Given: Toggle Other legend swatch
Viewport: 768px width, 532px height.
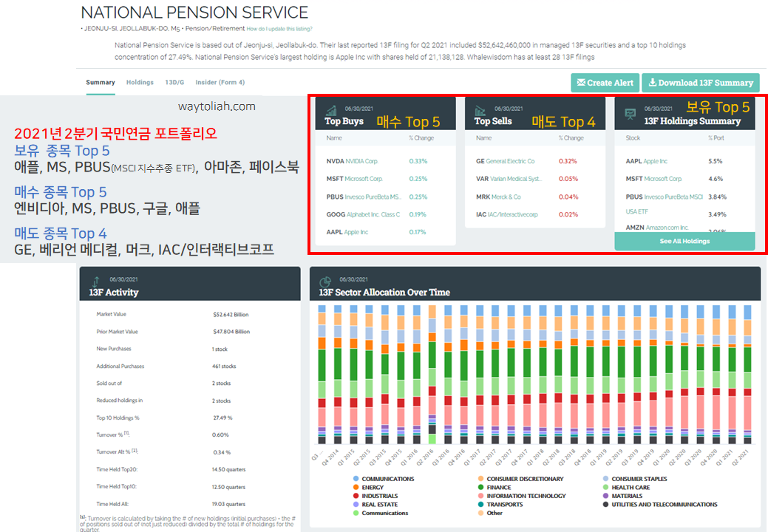Looking at the screenshot, I should coord(481,513).
